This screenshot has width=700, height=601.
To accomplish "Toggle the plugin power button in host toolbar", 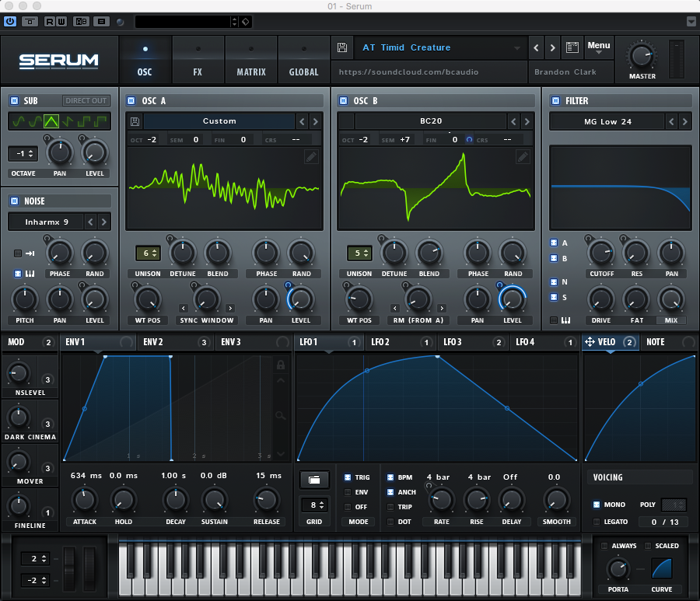I will [10, 22].
